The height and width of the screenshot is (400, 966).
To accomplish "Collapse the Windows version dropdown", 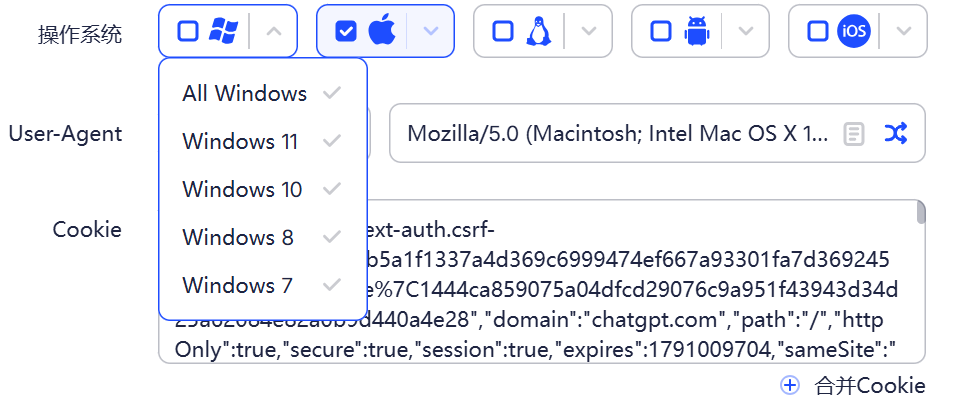I will pyautogui.click(x=275, y=31).
